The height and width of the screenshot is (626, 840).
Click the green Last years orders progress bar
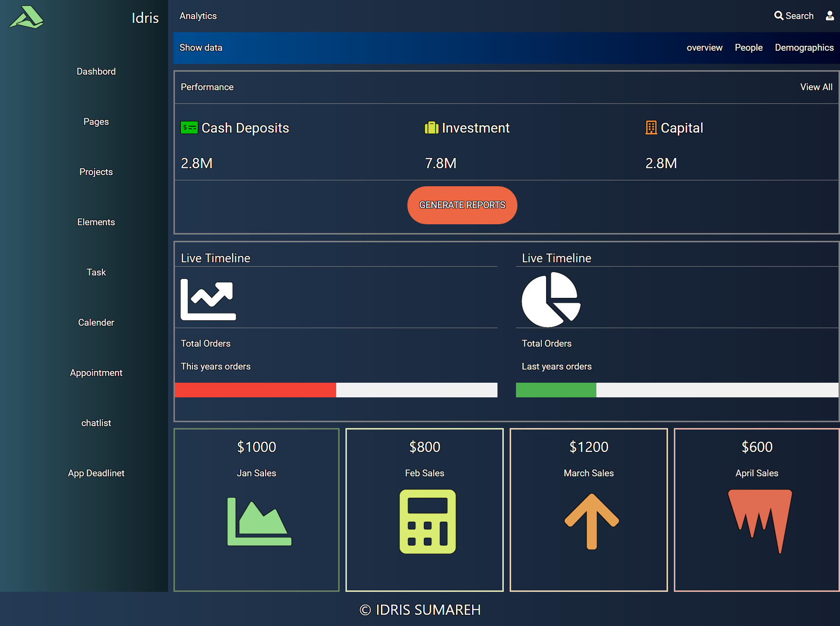tap(556, 390)
